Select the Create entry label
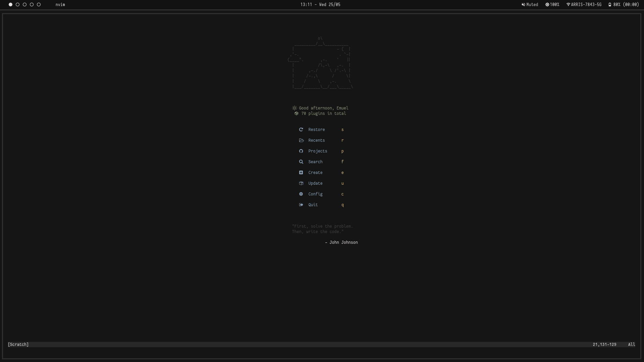Screen dimensions: 644x362 point(315,173)
